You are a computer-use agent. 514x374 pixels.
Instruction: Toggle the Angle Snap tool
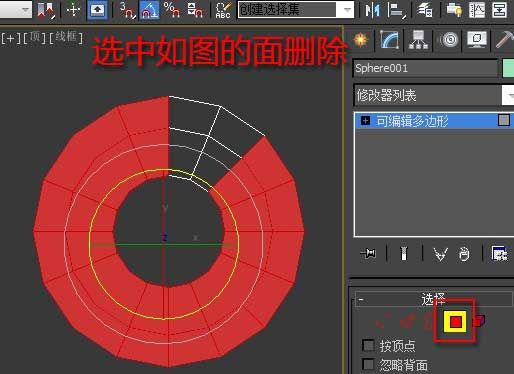(149, 10)
